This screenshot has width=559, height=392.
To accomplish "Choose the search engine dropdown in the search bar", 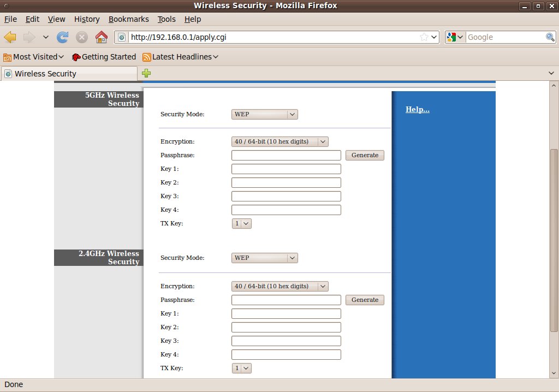I will [x=455, y=37].
